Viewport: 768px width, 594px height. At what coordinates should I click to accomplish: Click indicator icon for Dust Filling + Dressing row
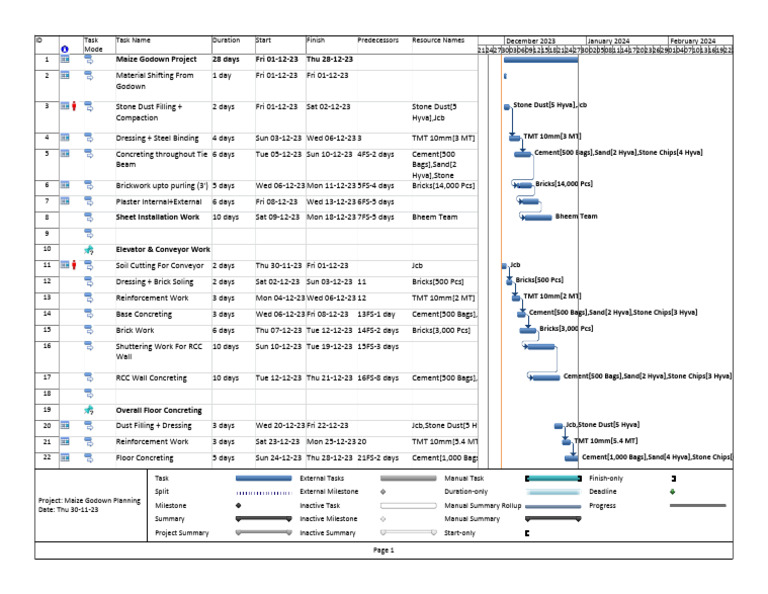[x=65, y=425]
